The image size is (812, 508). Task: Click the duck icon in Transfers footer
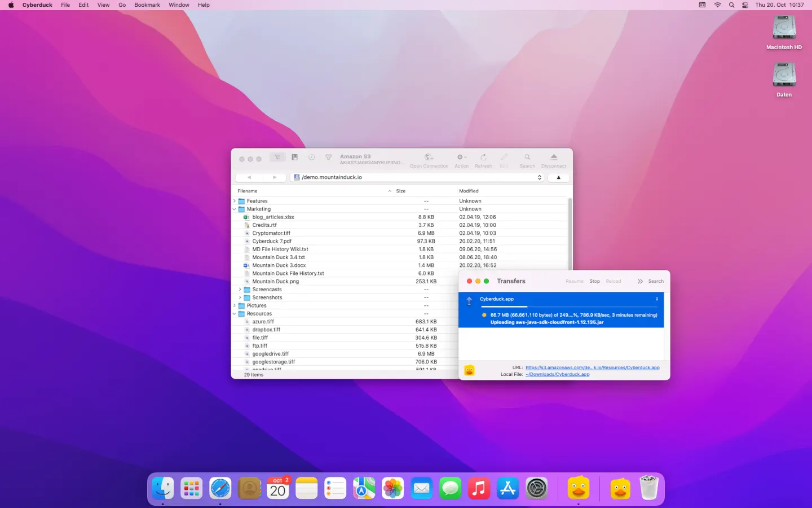[469, 370]
